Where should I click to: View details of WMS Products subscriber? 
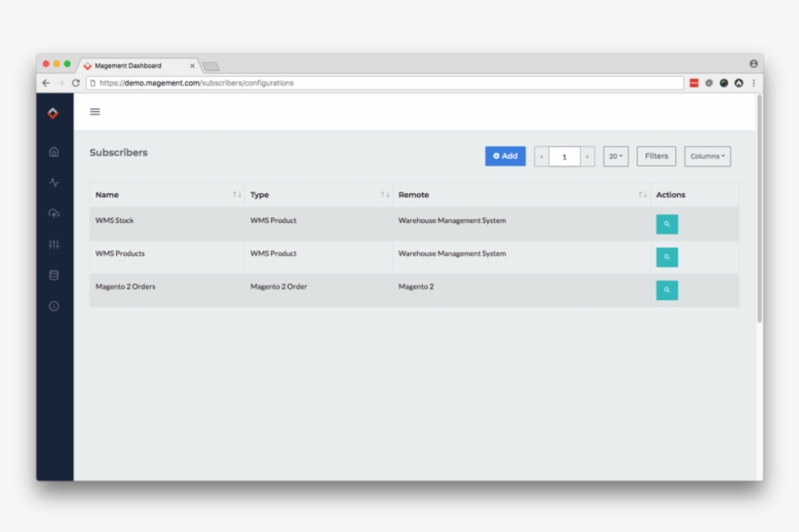point(666,257)
